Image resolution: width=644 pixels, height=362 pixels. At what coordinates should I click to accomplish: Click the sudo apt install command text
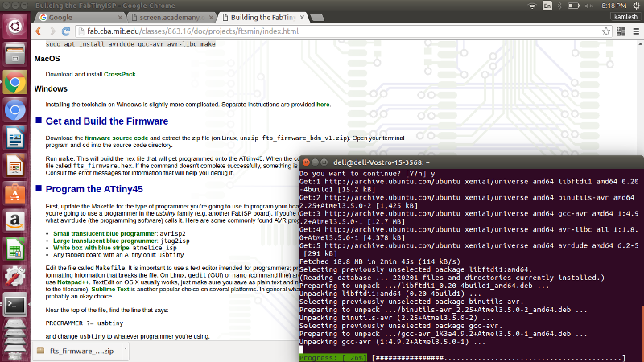pyautogui.click(x=130, y=44)
